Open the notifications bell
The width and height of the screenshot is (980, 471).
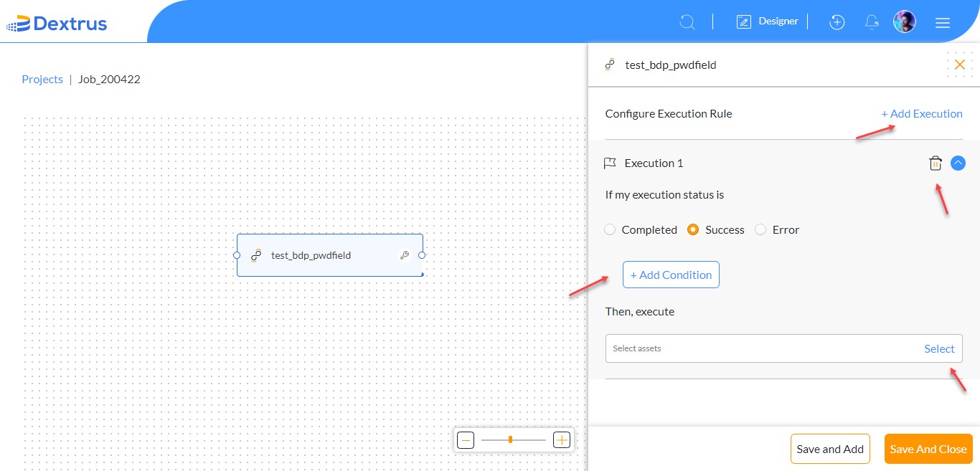(872, 22)
